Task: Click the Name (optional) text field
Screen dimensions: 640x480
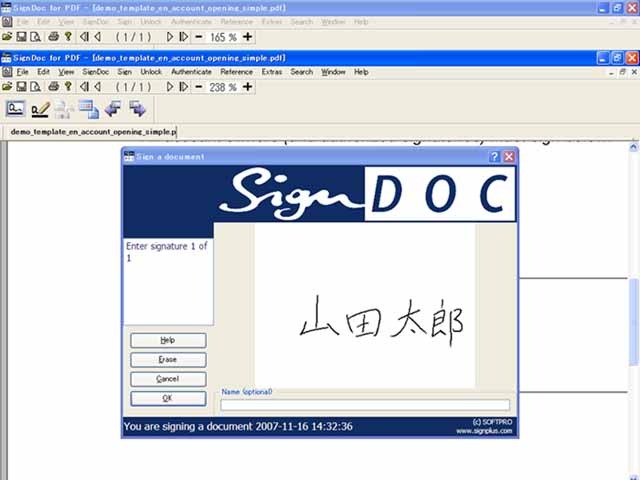Action: click(x=365, y=405)
